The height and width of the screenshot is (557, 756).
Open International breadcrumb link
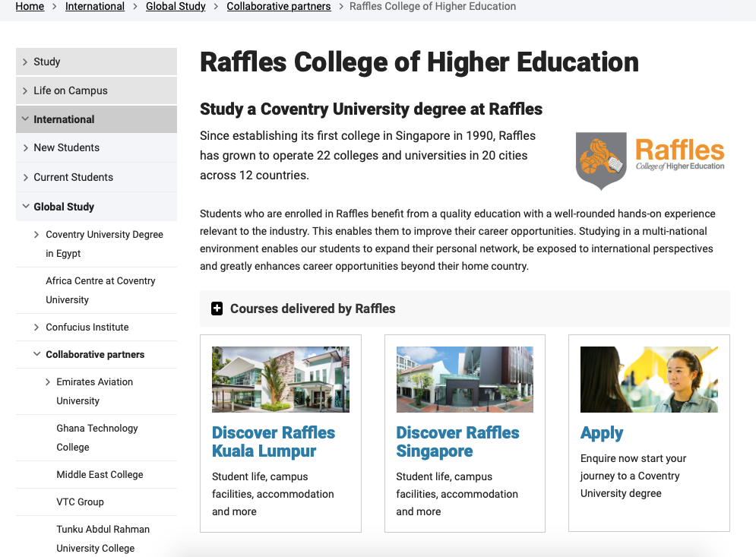pos(95,6)
